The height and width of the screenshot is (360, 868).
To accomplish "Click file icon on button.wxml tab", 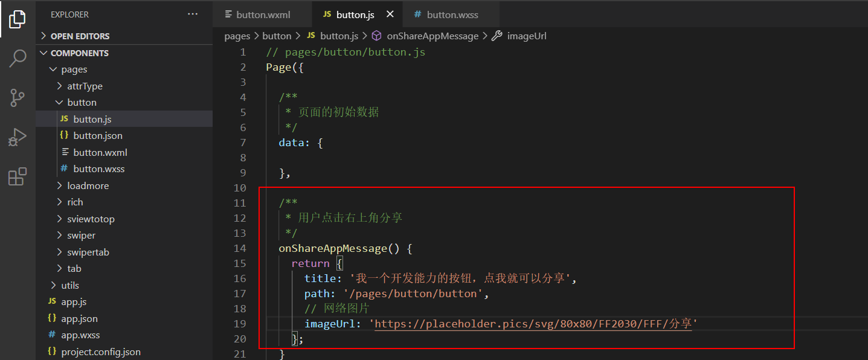I will pyautogui.click(x=228, y=14).
